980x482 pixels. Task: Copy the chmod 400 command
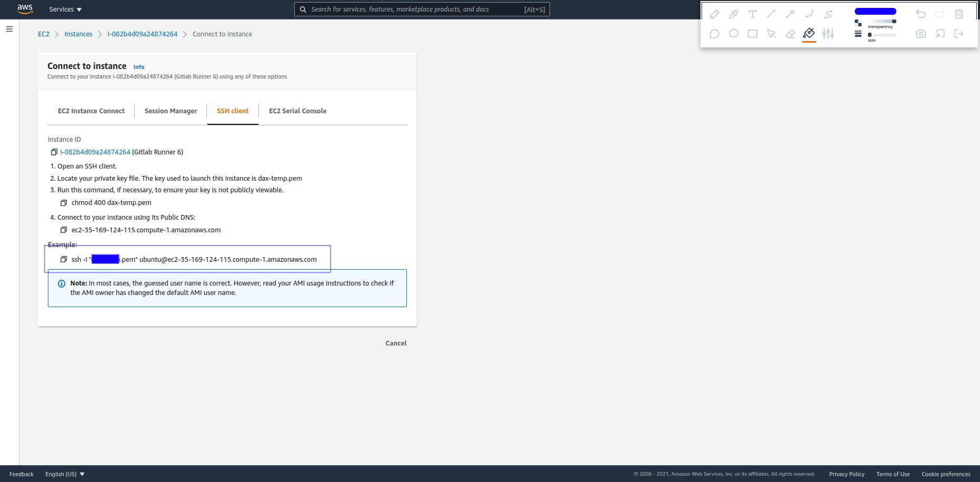(x=64, y=203)
